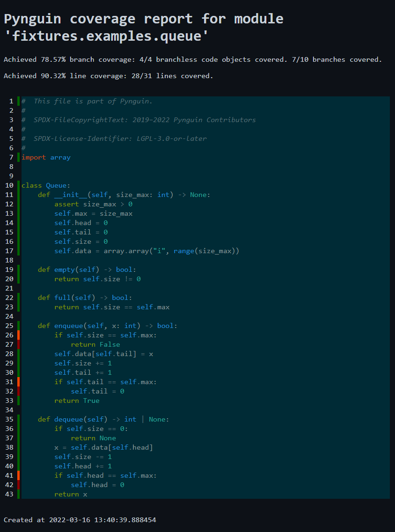This screenshot has height=532, width=395.
Task: Select the 78.57% branch coverage summary line
Action: [193, 60]
